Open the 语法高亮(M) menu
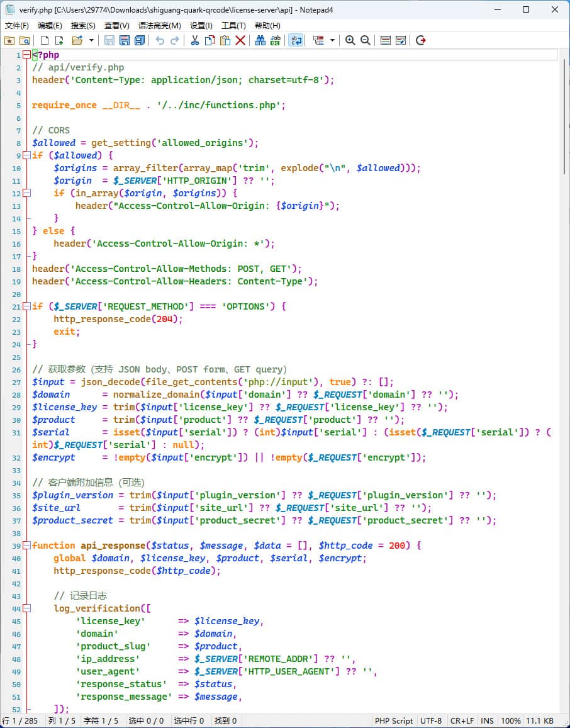The width and height of the screenshot is (570, 728). tap(160, 26)
